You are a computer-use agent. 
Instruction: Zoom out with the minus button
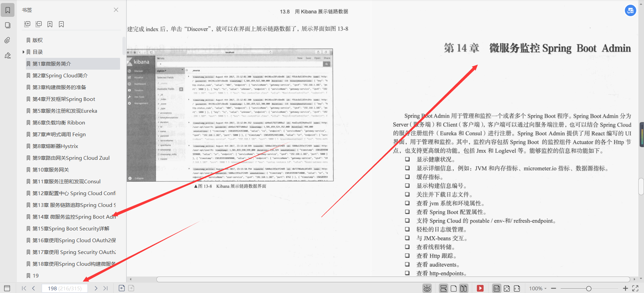pyautogui.click(x=554, y=288)
